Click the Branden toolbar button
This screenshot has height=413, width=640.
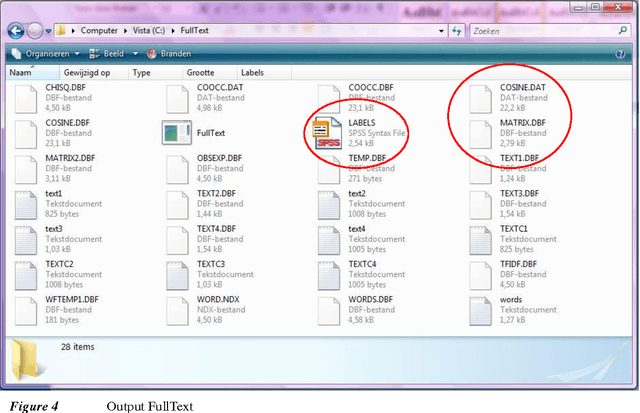168,53
